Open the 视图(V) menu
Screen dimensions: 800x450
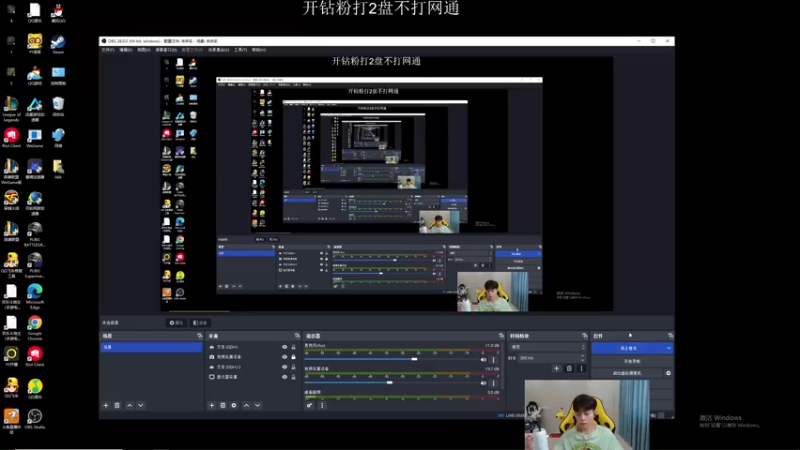pos(144,50)
